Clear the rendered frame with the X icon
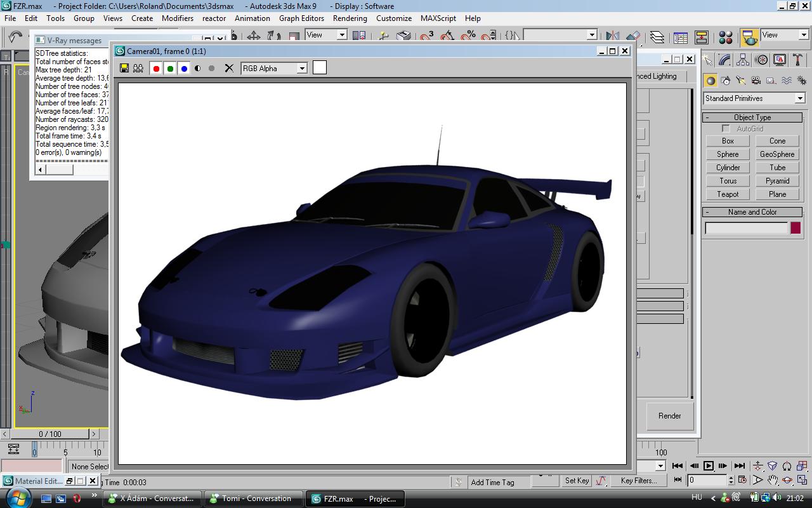The image size is (812, 508). coord(229,68)
